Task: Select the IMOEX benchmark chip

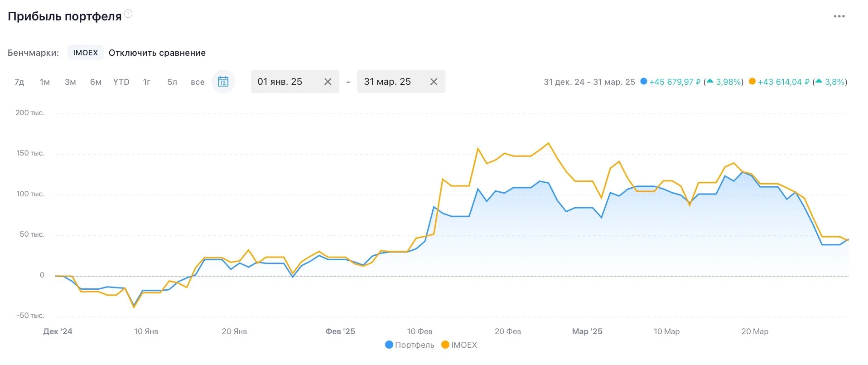Action: point(86,53)
